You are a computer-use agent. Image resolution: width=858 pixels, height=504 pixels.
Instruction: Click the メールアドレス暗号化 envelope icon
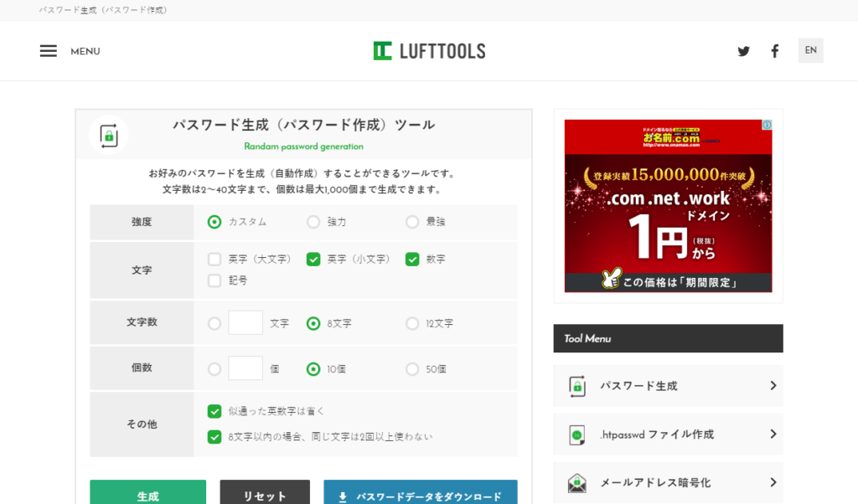(576, 483)
